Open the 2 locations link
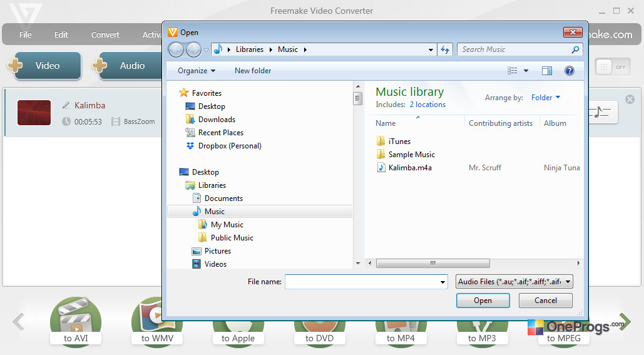 [427, 105]
